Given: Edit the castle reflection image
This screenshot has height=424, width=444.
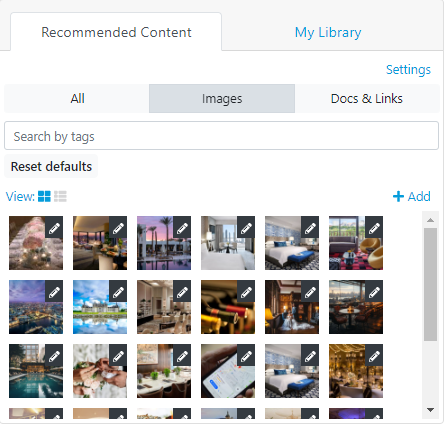Looking at the screenshot, I should point(118,293).
